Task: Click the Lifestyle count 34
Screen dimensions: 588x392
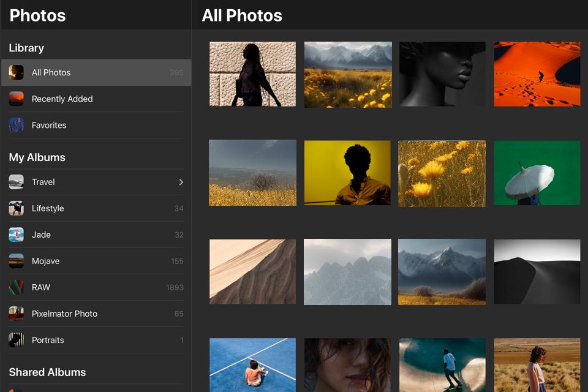Action: click(x=179, y=209)
